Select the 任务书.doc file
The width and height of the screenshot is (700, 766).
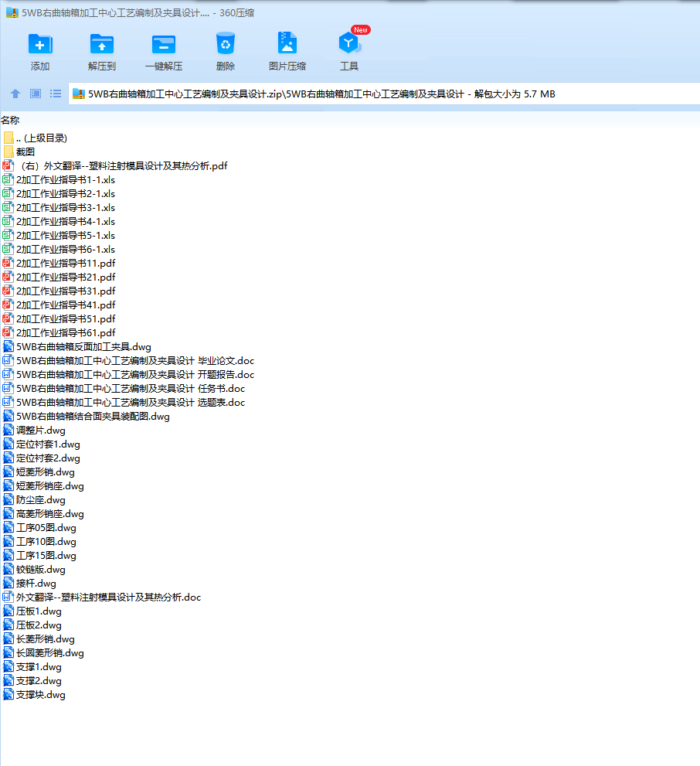124,389
